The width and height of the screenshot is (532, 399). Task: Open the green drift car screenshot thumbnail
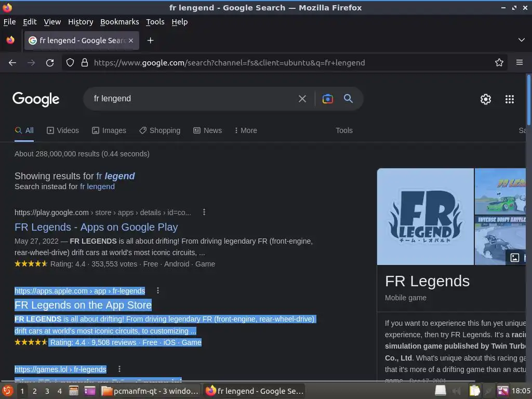coord(500,191)
